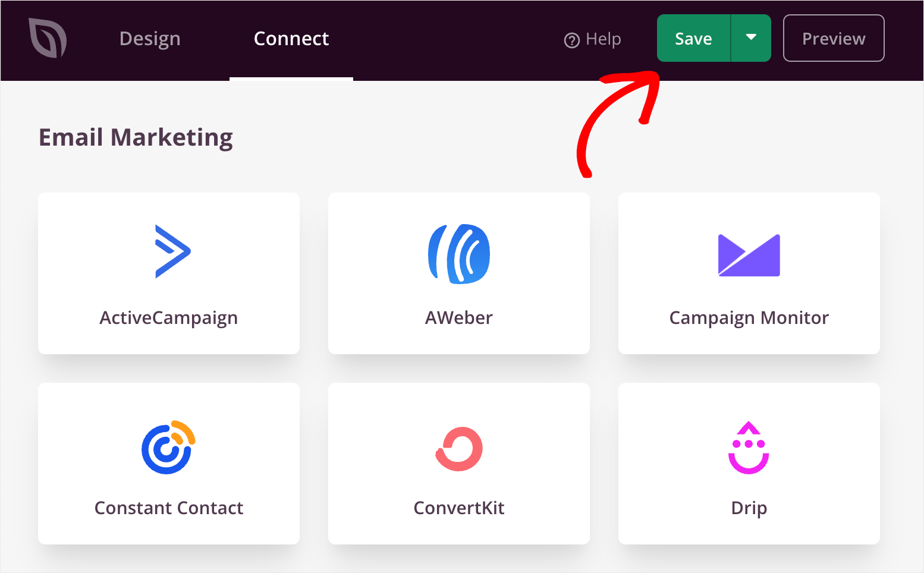
Task: Click the SeedProd leaf logo
Action: (48, 38)
